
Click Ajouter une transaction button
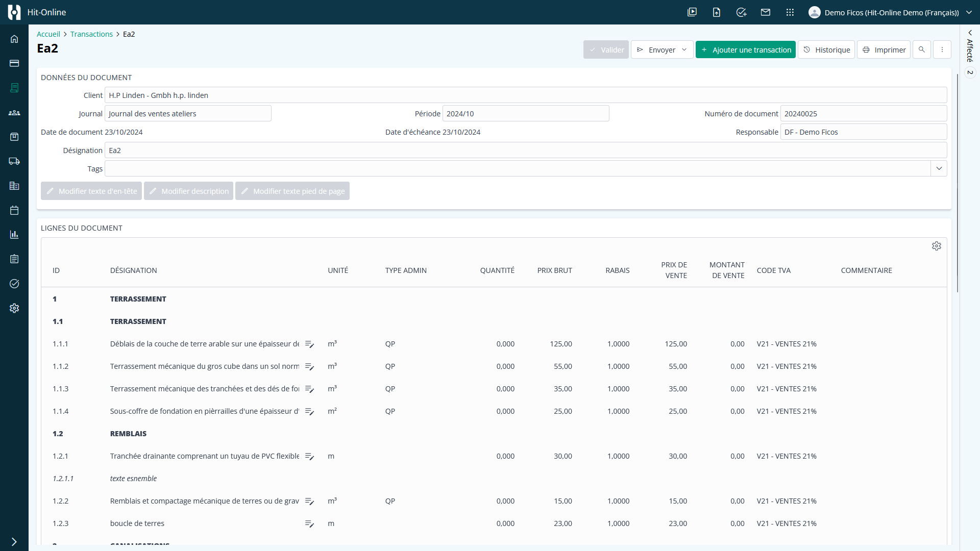click(745, 49)
